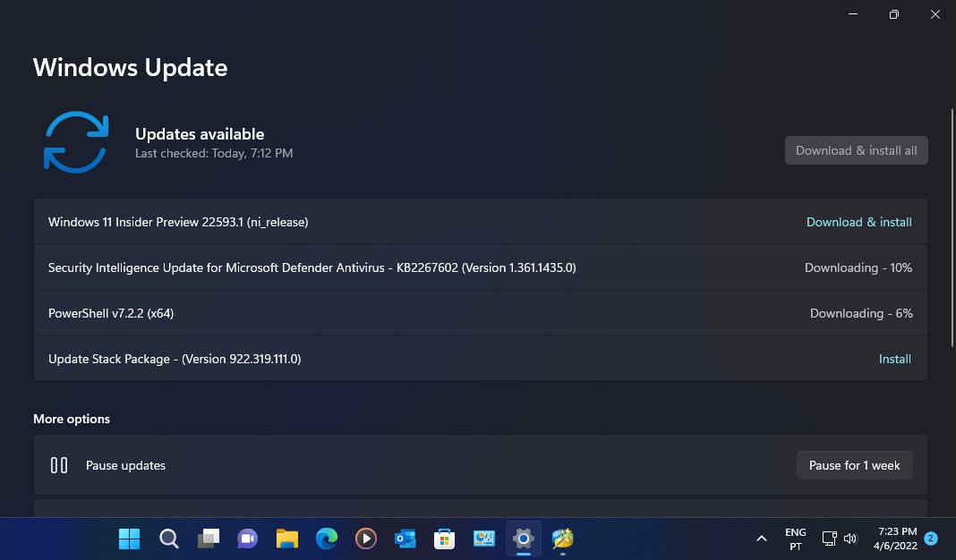Click the Settings page vertical scrollbar
Viewport: 956px width, 560px height.
952,228
